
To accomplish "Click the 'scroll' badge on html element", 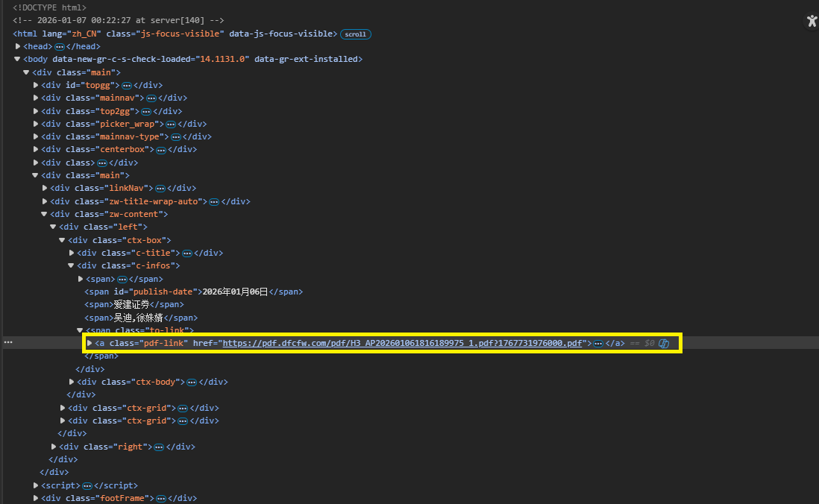I will pyautogui.click(x=355, y=34).
